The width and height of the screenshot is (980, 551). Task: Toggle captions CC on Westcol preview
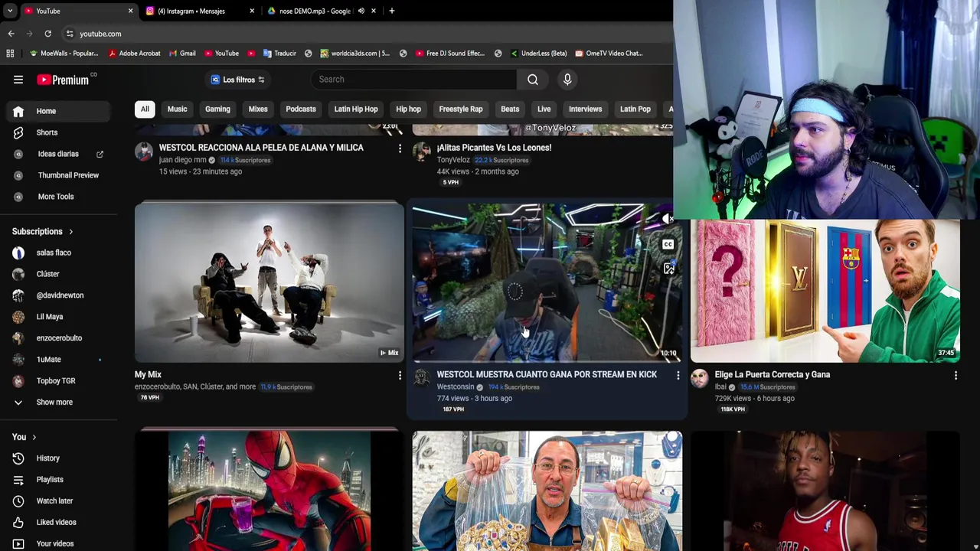(x=668, y=244)
